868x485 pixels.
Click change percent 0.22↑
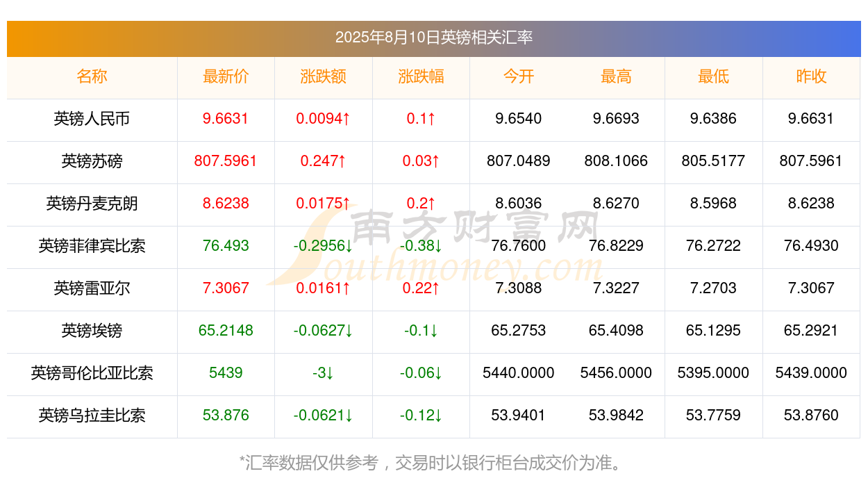[421, 288]
